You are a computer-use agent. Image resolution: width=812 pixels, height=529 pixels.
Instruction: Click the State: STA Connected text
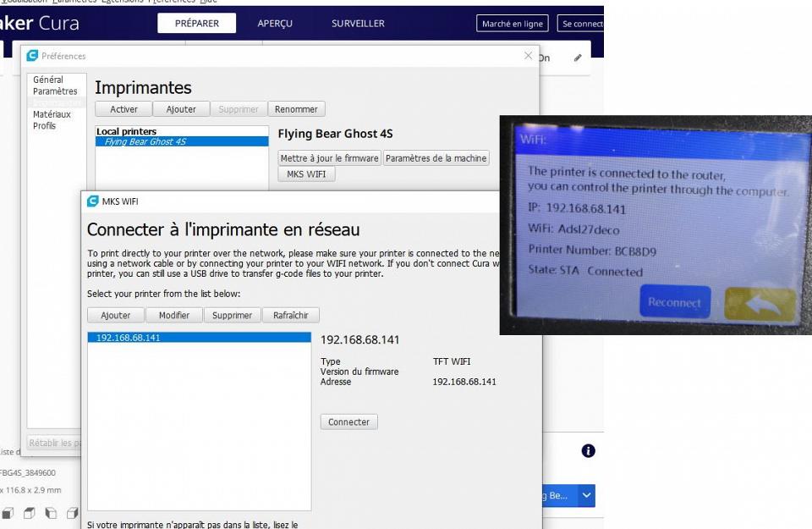[585, 271]
